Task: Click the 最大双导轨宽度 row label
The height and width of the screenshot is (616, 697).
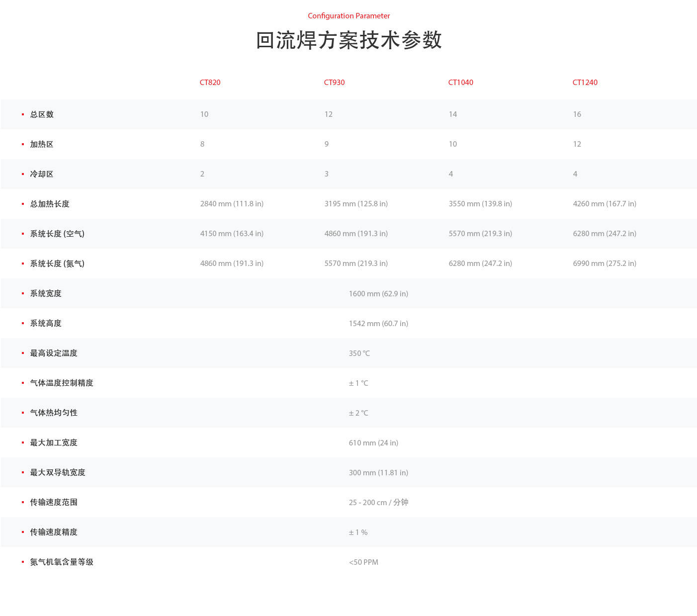Action: coord(58,472)
